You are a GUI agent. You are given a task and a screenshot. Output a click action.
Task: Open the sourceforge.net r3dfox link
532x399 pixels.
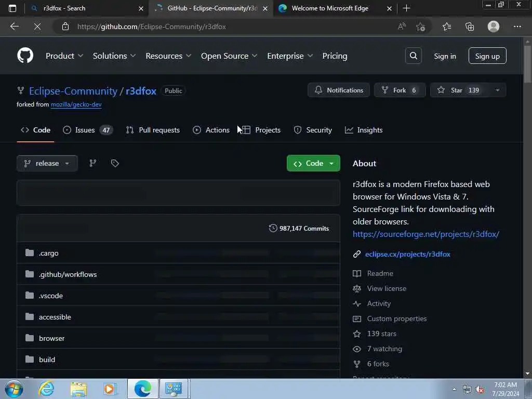426,234
